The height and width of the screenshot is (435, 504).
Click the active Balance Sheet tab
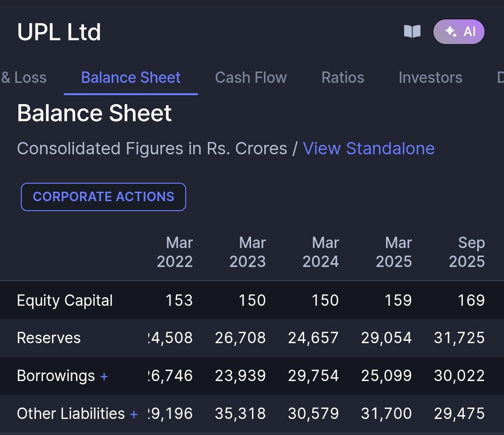pyautogui.click(x=130, y=77)
